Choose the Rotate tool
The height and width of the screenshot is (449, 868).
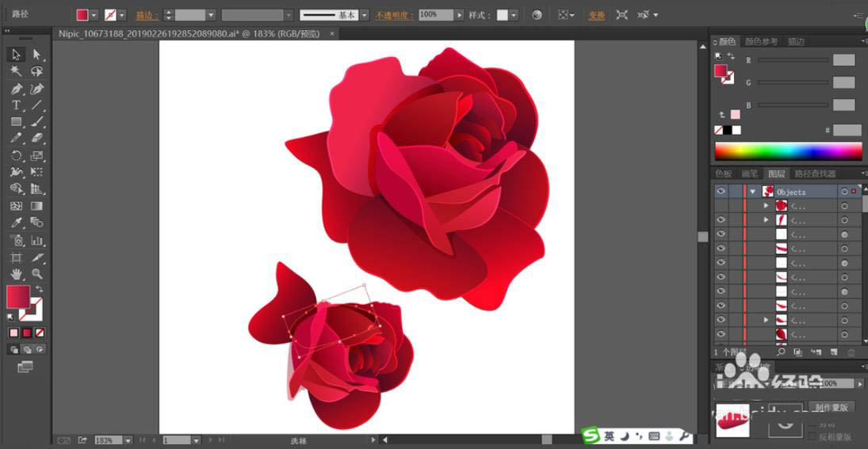click(16, 156)
